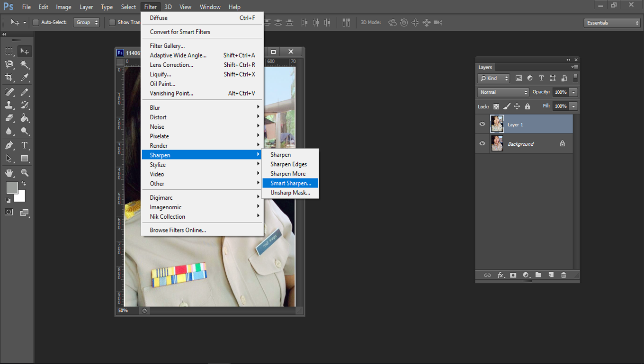Open the Blur submenu
644x364 pixels.
click(202, 107)
